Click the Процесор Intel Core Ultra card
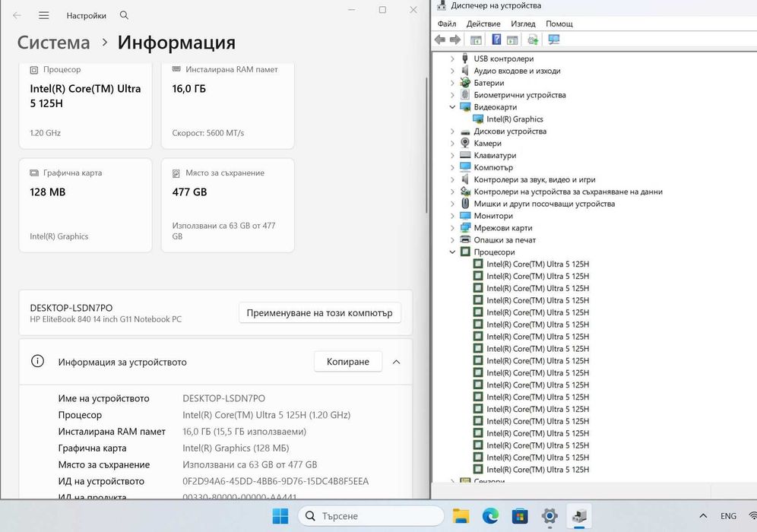Screen dimensions: 757x532 click(85, 105)
